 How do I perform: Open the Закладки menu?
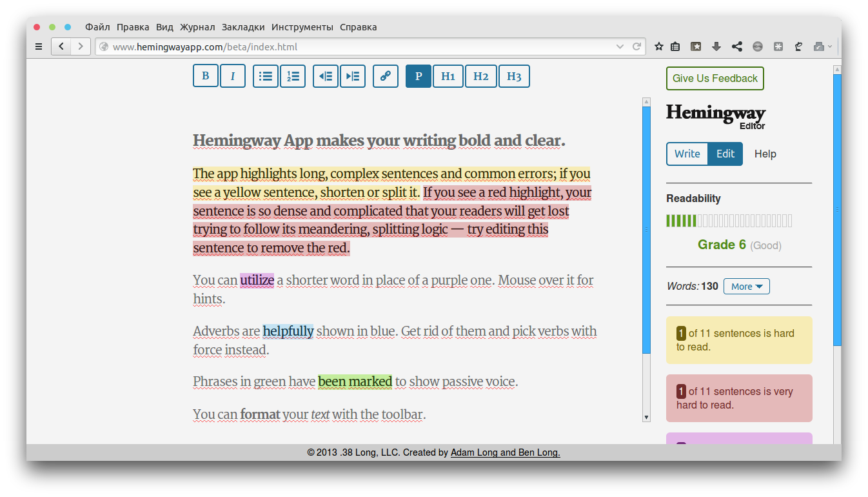pos(243,27)
